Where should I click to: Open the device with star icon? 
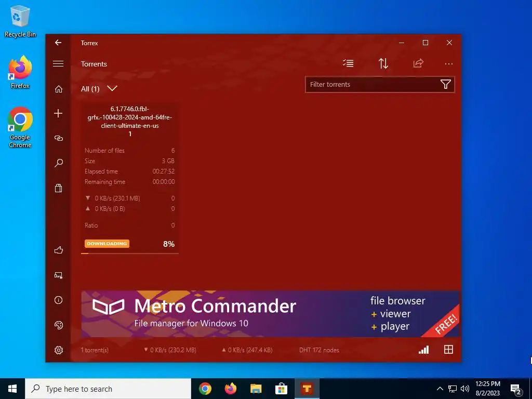click(58, 275)
